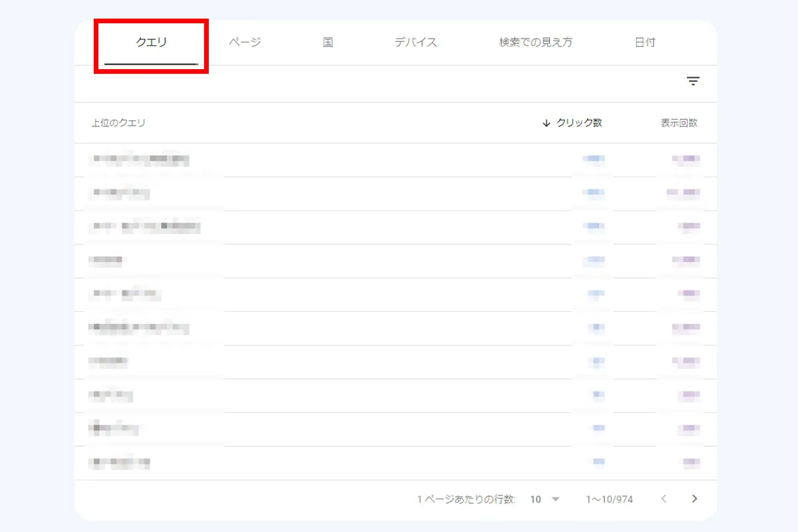Select the 日付 tab
The image size is (798, 532).
pos(644,41)
